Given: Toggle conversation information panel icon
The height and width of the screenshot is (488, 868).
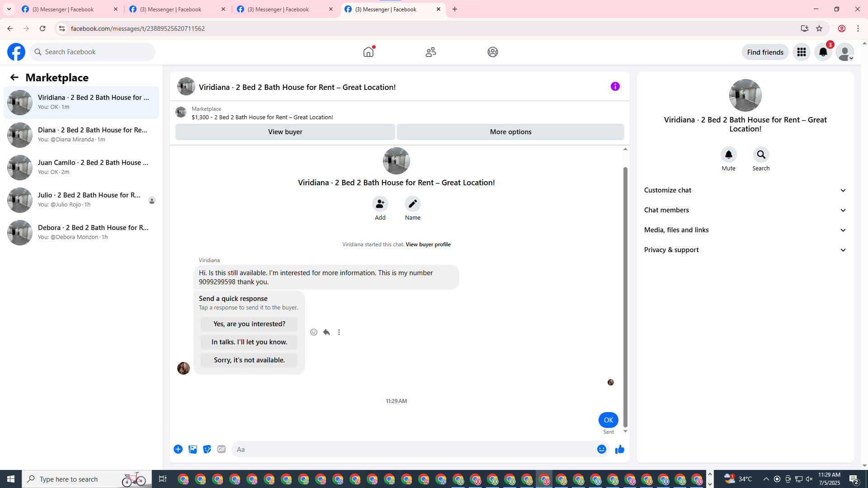Looking at the screenshot, I should (x=615, y=86).
